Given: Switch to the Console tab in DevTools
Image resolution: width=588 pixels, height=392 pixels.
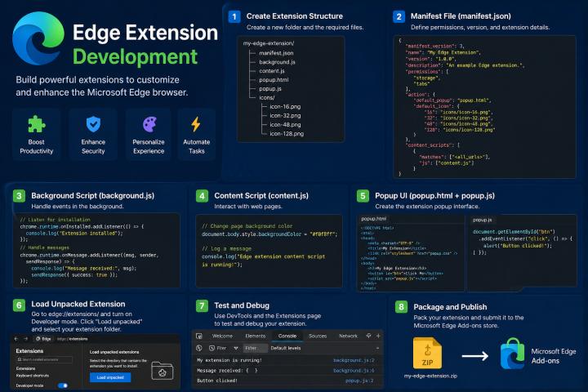Looking at the screenshot, I should coord(287,336).
